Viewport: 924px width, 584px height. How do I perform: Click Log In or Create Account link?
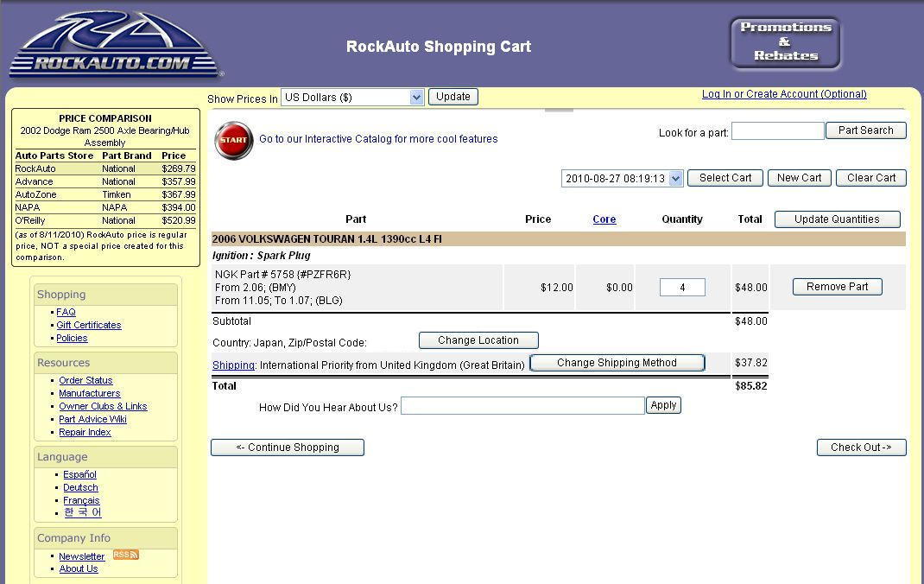[x=784, y=94]
